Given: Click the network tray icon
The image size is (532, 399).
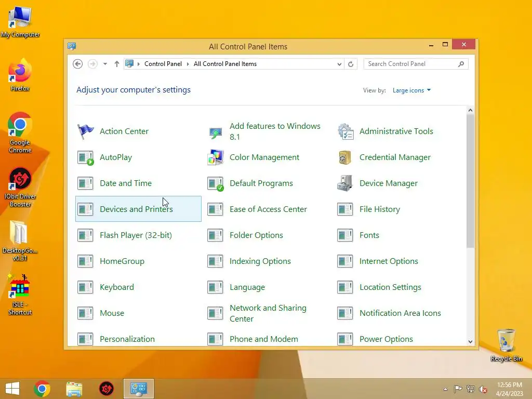Looking at the screenshot, I should (471, 389).
